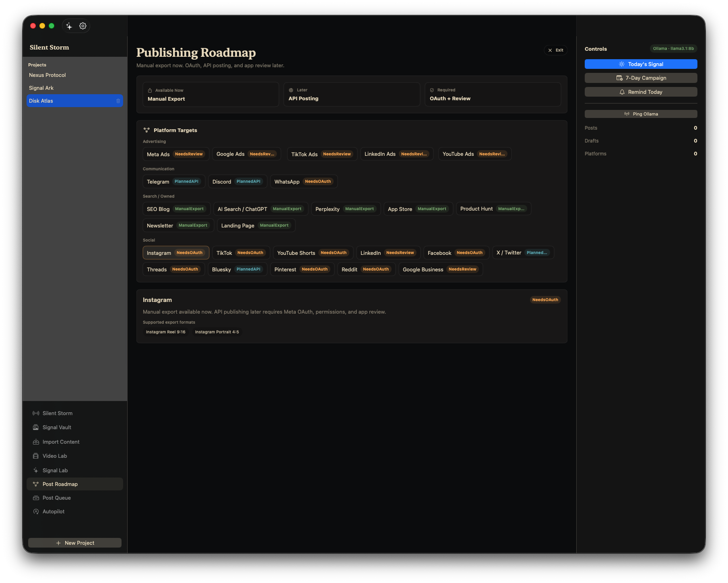The width and height of the screenshot is (728, 583).
Task: Select Pinterest platform chip
Action: [x=302, y=269]
